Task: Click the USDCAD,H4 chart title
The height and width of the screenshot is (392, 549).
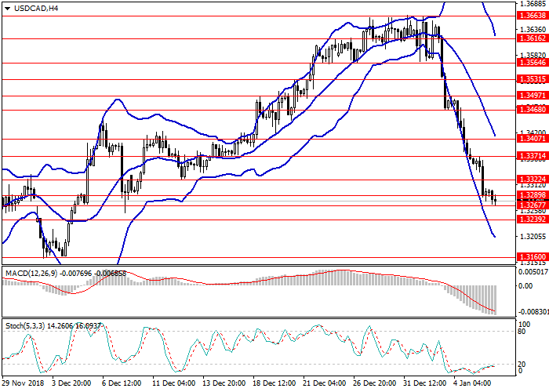Action: pos(31,9)
